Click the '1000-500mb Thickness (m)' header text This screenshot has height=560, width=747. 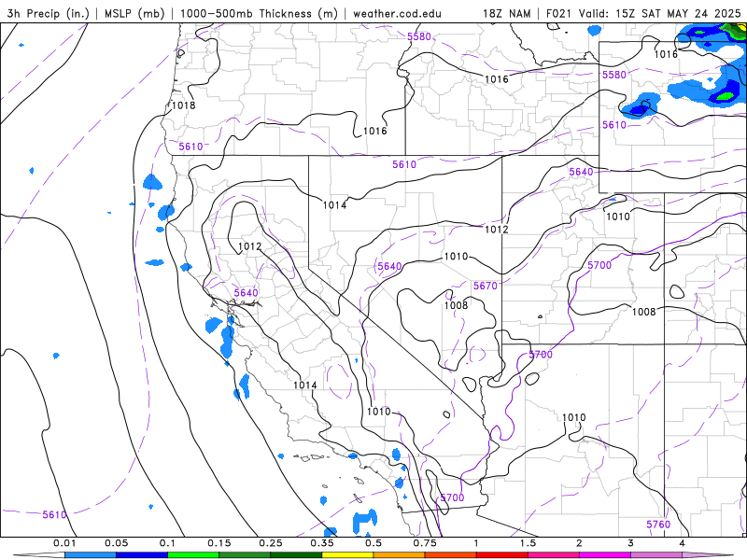click(x=259, y=14)
